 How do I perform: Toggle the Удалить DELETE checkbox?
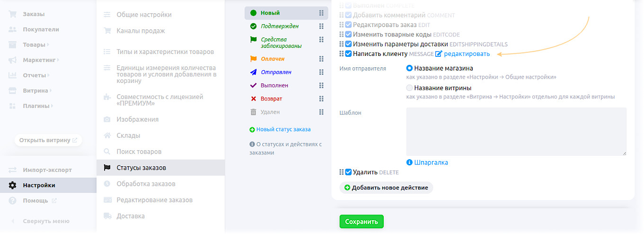(348, 172)
